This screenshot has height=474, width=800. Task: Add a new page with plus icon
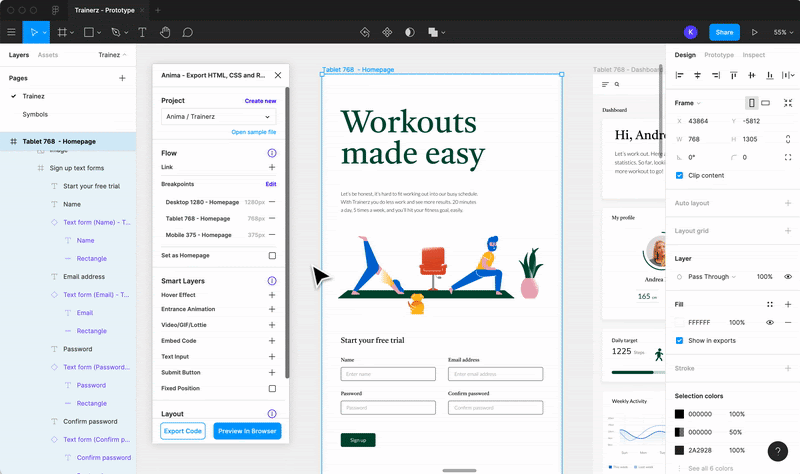click(123, 78)
